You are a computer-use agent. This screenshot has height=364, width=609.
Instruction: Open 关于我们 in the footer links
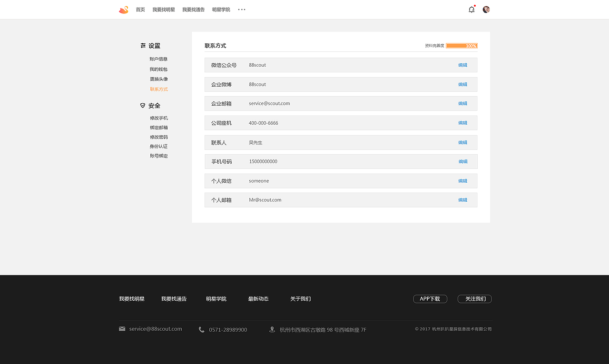tap(300, 299)
